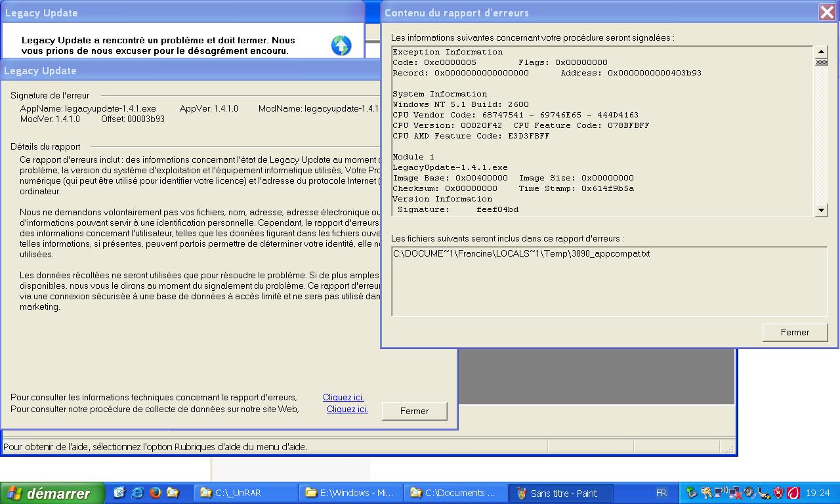
Task: Click 'AppVer: 1.4.1.0' text
Action: [209, 108]
